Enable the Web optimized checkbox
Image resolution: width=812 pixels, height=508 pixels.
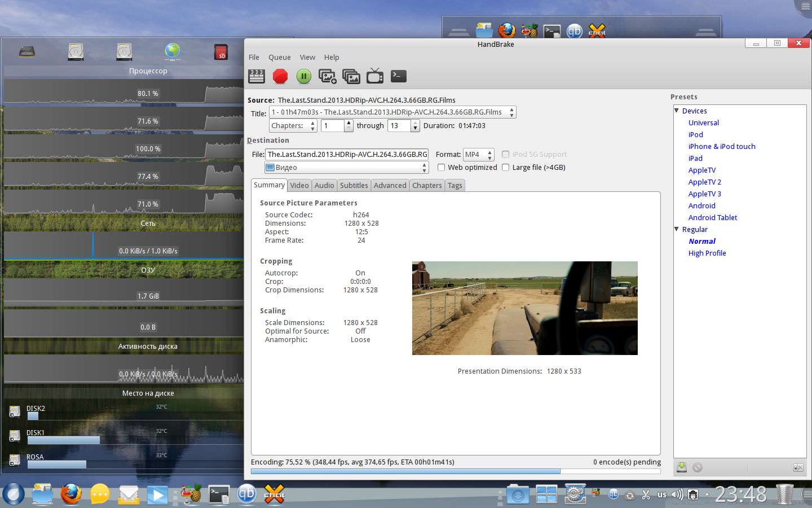point(442,168)
